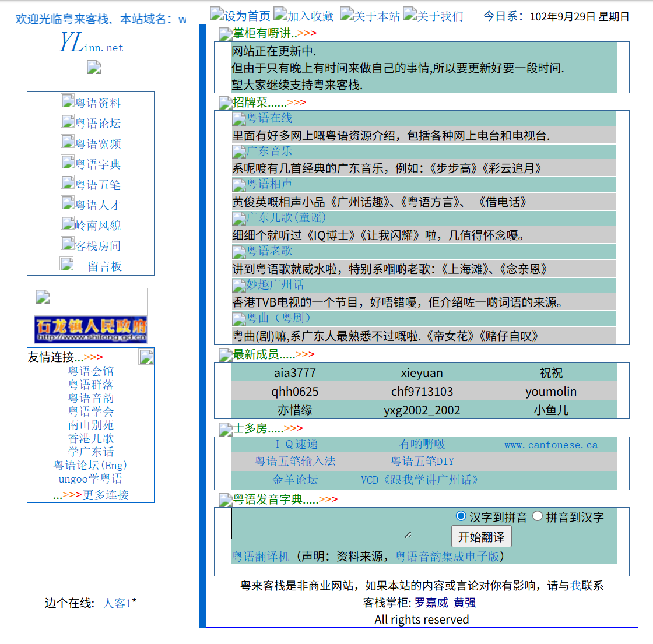Click the icon next to 加入收藏
The image size is (653, 644).
pos(280,14)
